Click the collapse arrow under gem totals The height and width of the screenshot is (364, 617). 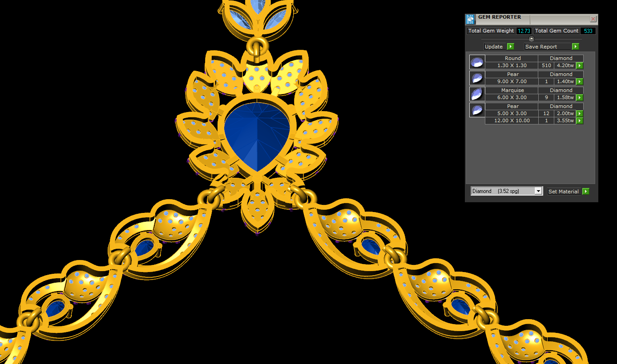531,39
